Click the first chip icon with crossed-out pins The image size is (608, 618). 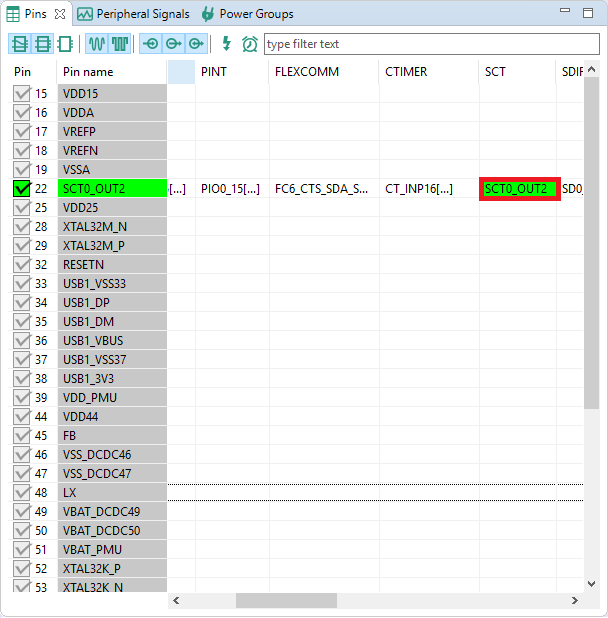point(20,44)
